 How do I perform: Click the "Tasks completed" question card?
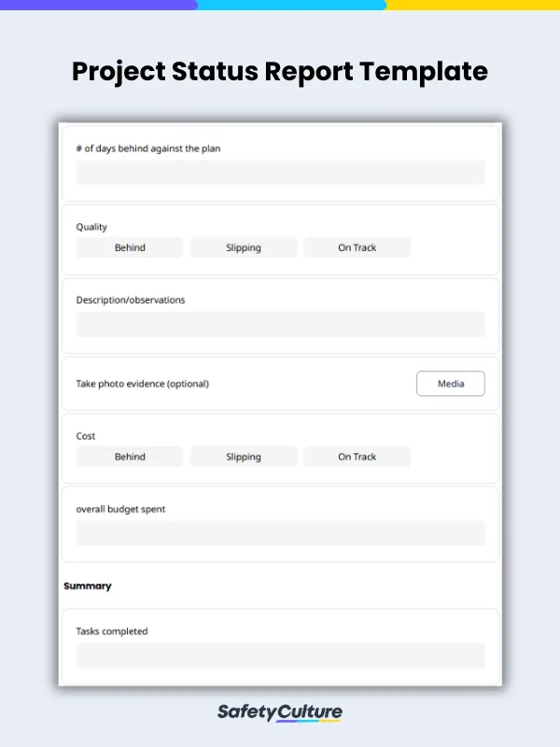pyautogui.click(x=280, y=641)
